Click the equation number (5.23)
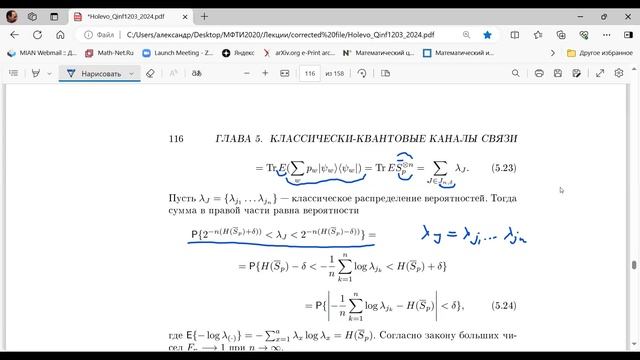 (x=504, y=168)
